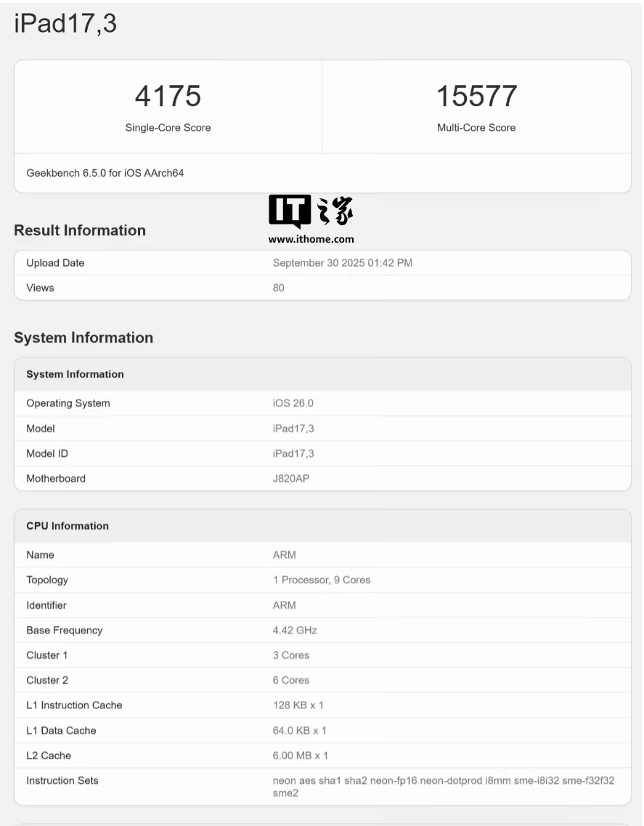Click the topology value 1 Processor, 9 Cores
Screen dimensions: 644x826
[321, 580]
